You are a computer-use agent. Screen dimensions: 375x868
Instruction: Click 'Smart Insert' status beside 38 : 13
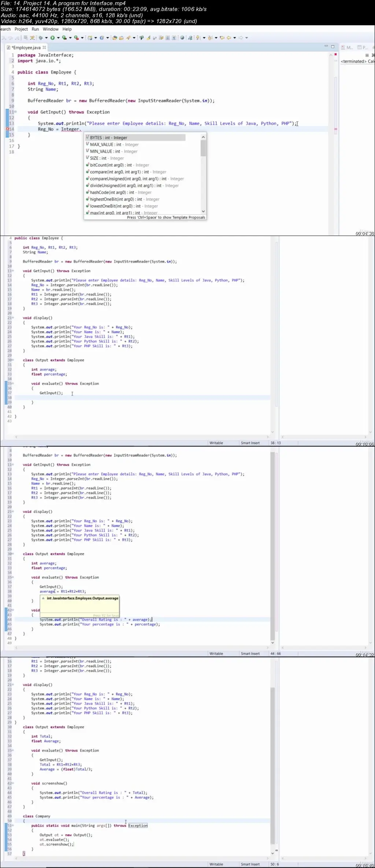(250, 443)
